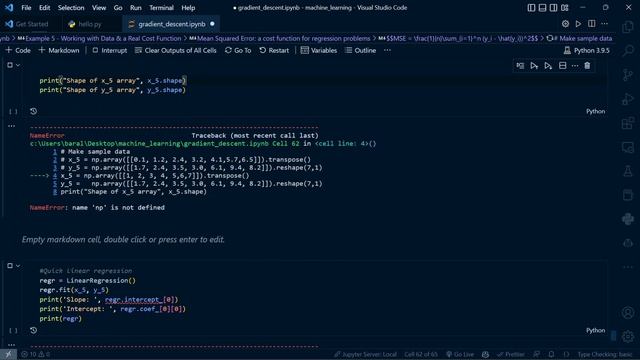640x360 pixels.
Task: Toggle the notebook Outline
Action: [x=360, y=50]
